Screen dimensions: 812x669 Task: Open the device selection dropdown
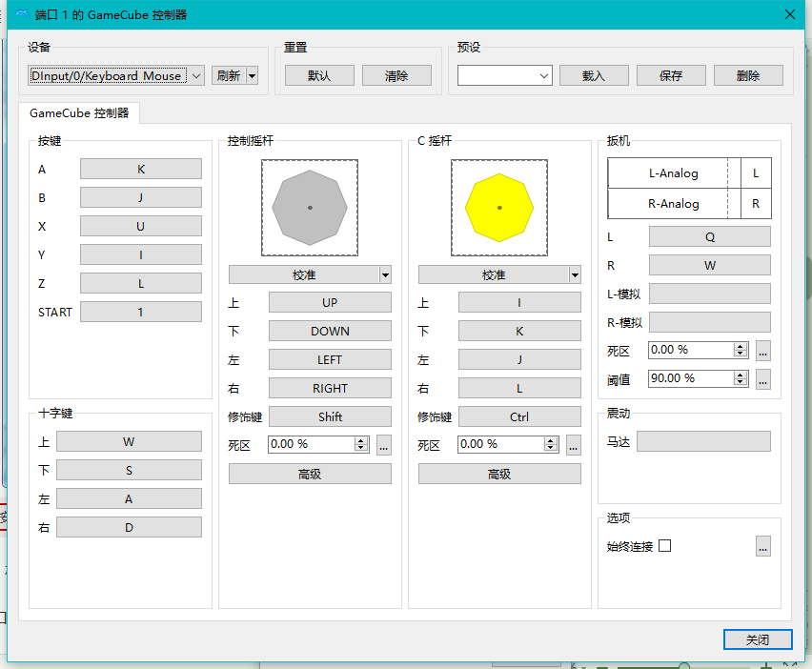click(116, 75)
